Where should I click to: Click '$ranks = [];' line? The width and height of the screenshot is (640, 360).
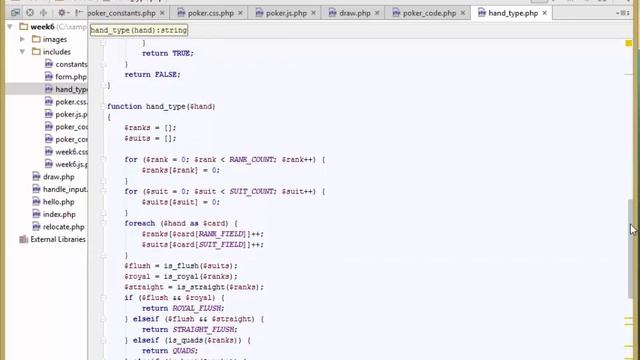[x=150, y=128]
